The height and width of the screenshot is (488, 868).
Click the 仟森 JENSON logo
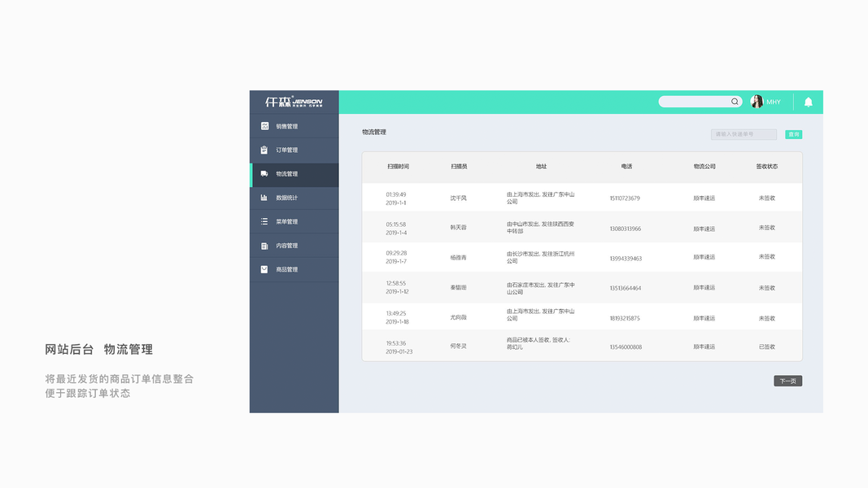[294, 102]
